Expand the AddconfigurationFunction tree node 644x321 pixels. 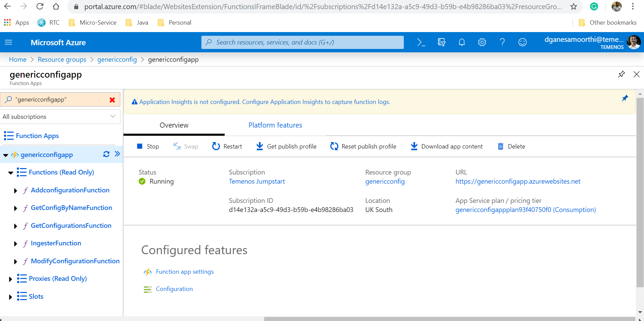[16, 191]
